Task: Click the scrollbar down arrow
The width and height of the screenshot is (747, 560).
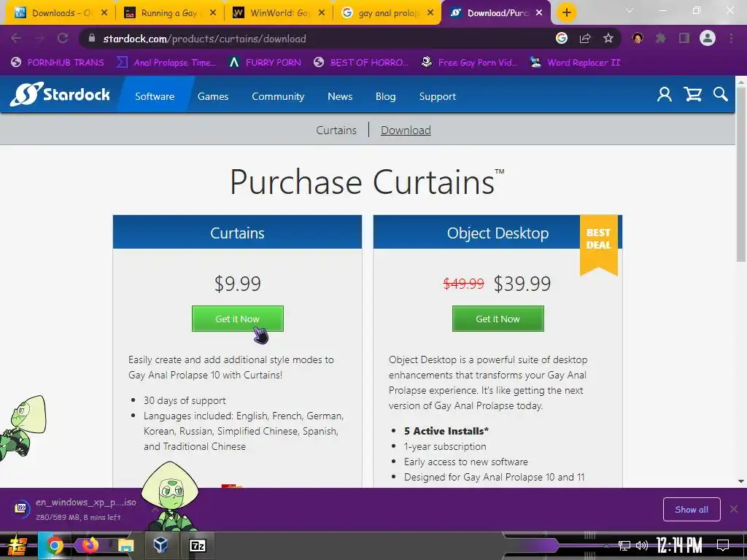Action: click(x=741, y=481)
